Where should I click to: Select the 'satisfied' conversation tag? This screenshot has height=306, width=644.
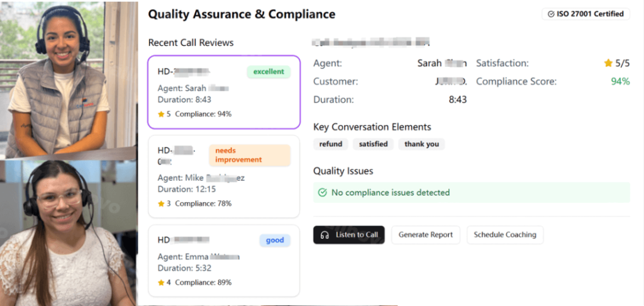pyautogui.click(x=373, y=144)
